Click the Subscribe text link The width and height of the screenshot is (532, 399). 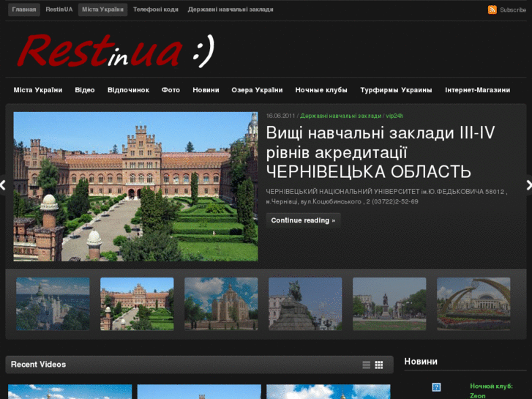coord(513,10)
